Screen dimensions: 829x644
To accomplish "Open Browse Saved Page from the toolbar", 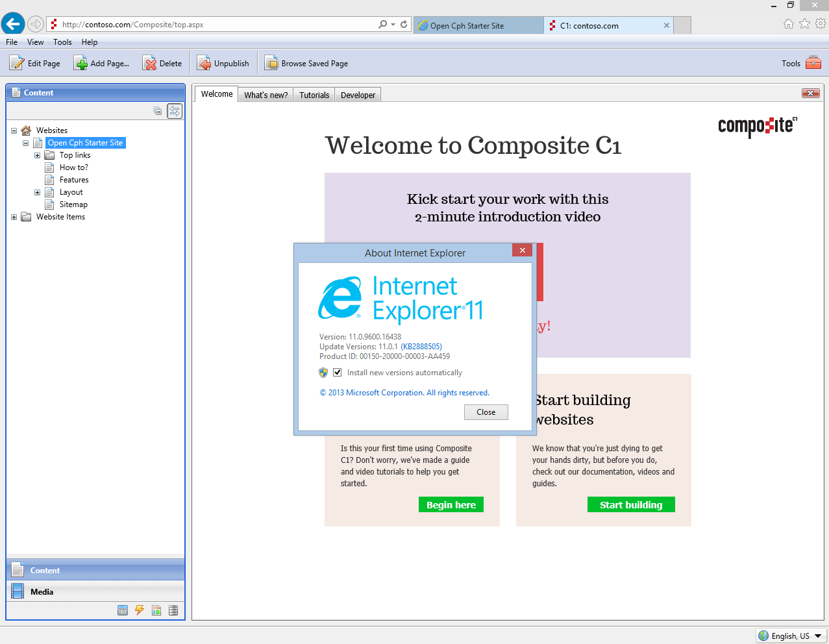I will pos(269,63).
